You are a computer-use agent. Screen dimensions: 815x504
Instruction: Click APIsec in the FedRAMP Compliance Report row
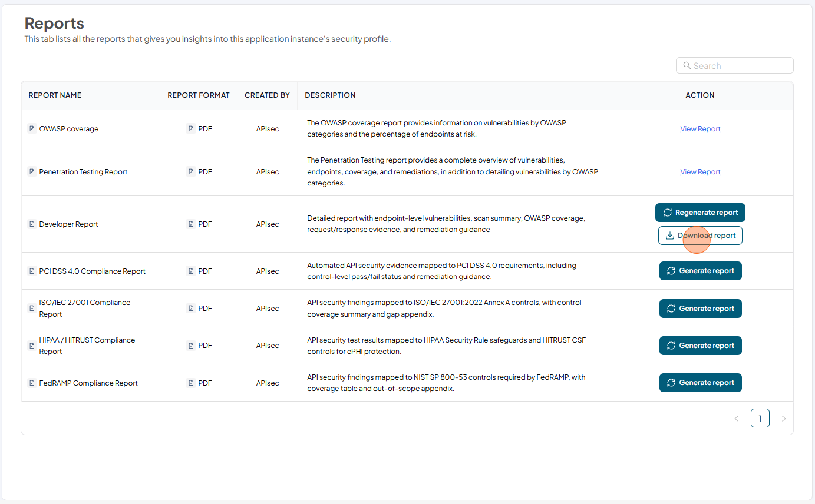point(268,383)
